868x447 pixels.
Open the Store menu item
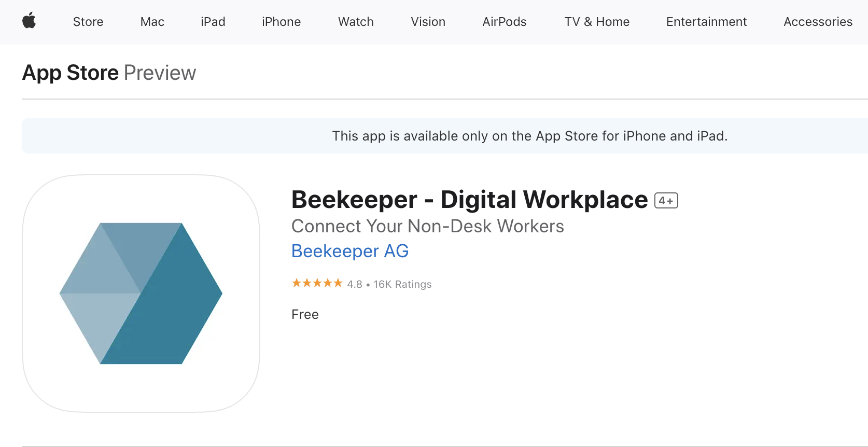pos(88,22)
